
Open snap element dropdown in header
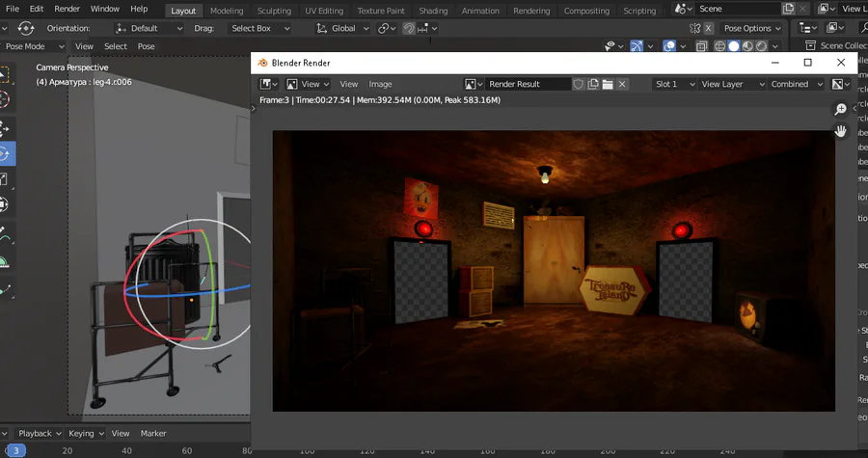427,28
